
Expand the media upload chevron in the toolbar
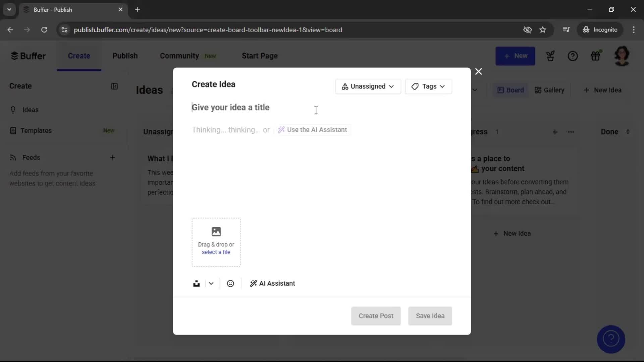[211, 283]
